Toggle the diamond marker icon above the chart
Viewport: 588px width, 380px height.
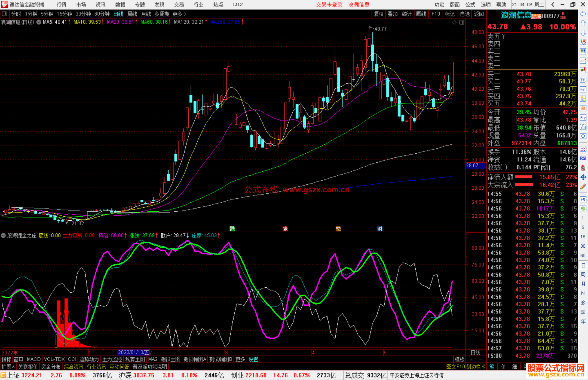point(454,22)
